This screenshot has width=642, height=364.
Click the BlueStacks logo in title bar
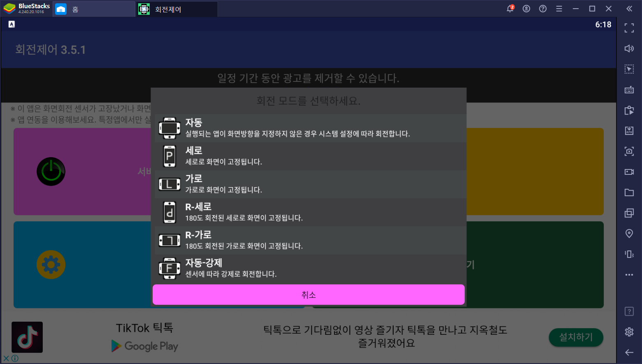[9, 9]
